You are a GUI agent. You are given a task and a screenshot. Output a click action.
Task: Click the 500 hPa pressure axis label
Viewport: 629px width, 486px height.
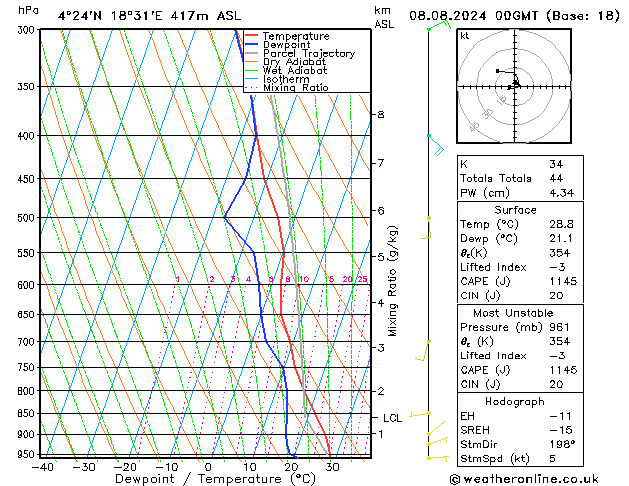click(x=26, y=218)
